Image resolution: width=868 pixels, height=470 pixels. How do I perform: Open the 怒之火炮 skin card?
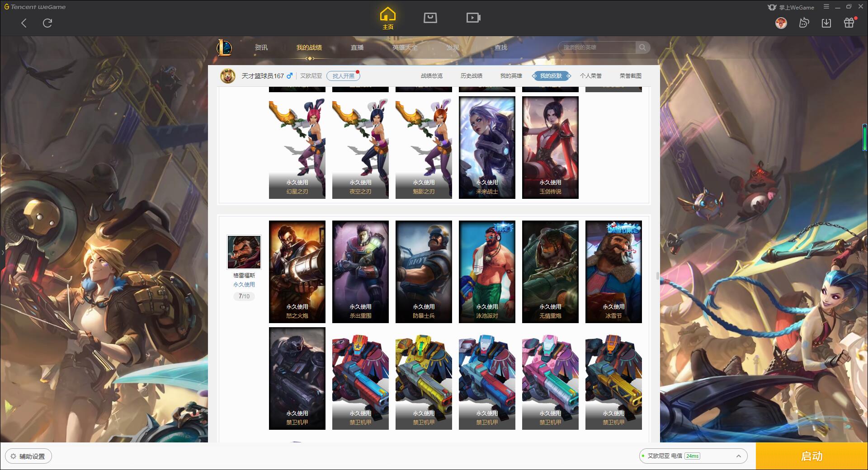click(297, 272)
